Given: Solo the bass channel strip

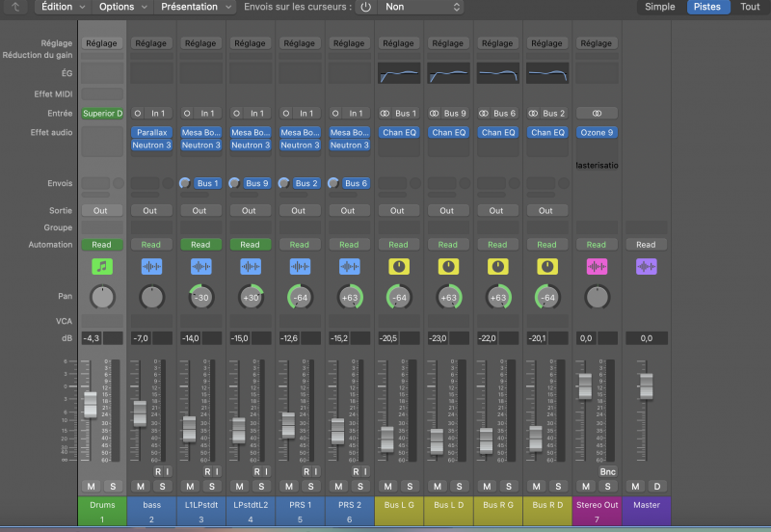Looking at the screenshot, I should tap(162, 486).
